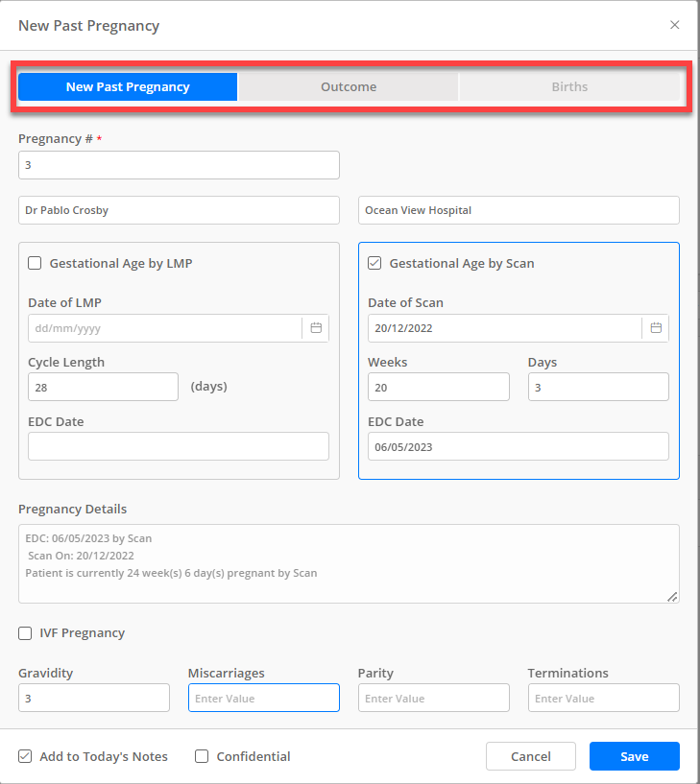Enable the Confidential checkbox
This screenshot has width=700, height=784.
[202, 756]
